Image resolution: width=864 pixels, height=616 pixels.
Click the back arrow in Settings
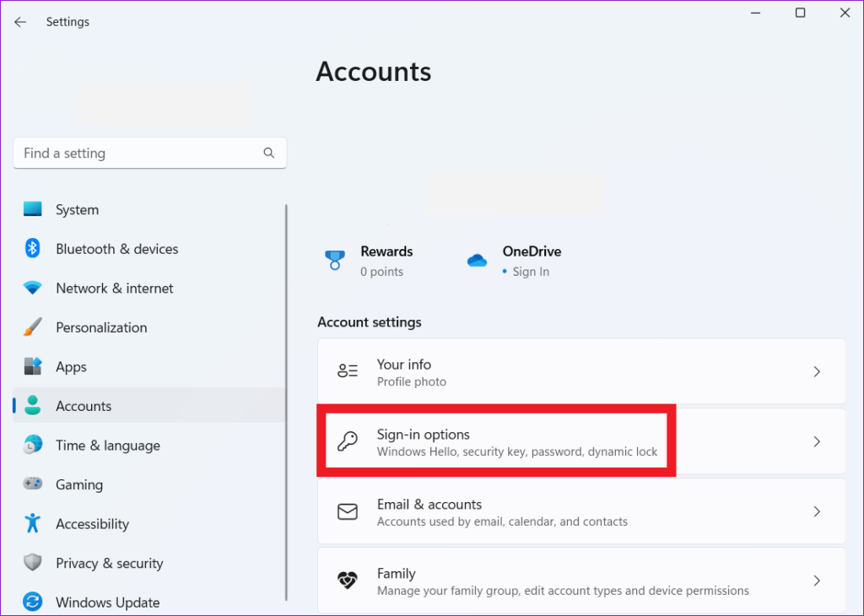[x=20, y=22]
